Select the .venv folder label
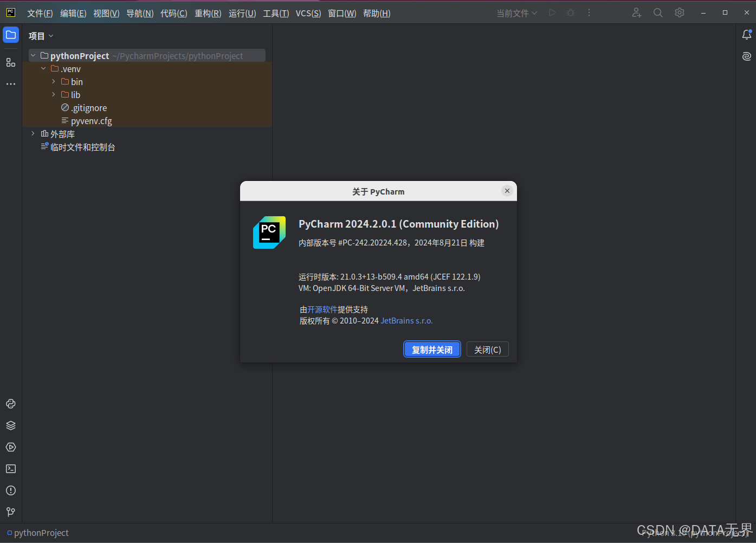This screenshot has height=543, width=756. (70, 69)
